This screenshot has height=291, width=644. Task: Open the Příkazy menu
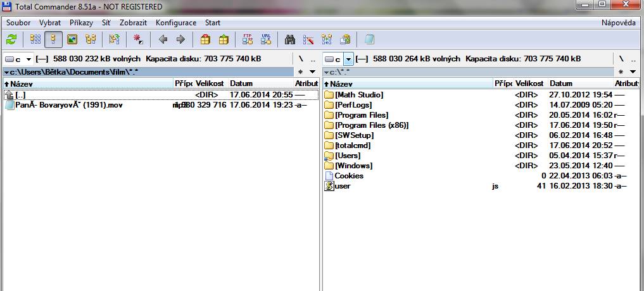[x=81, y=23]
